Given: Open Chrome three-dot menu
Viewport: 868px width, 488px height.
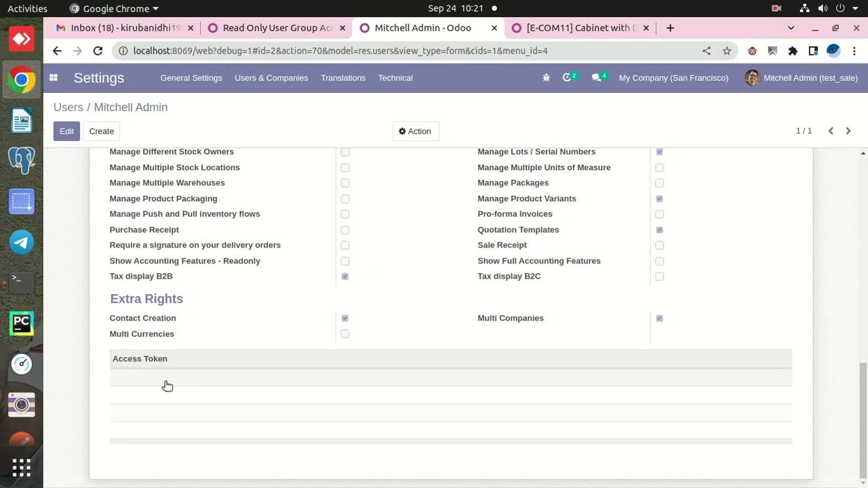Looking at the screenshot, I should click(x=855, y=51).
